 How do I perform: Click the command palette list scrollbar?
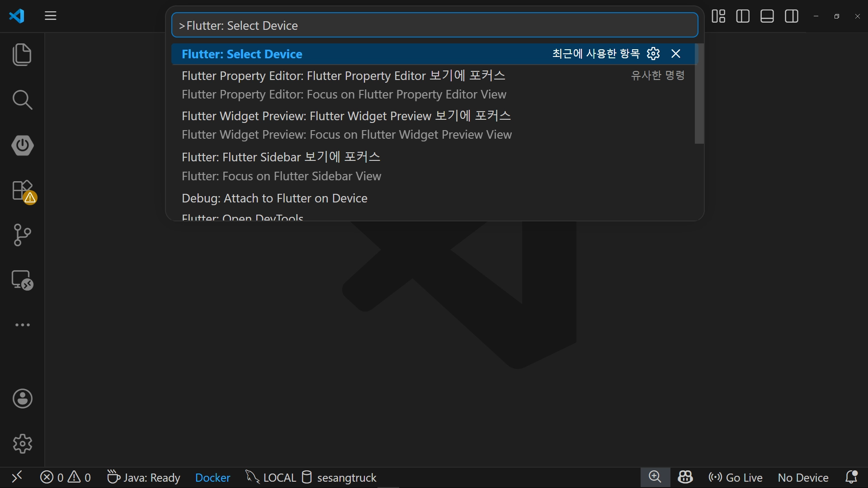click(699, 94)
